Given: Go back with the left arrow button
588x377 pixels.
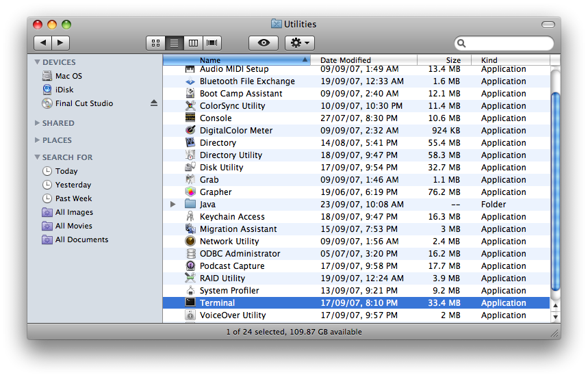Looking at the screenshot, I should (x=43, y=42).
